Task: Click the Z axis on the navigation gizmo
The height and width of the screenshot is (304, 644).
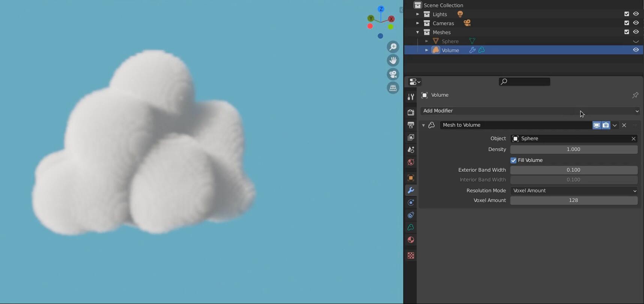Action: coord(381,9)
